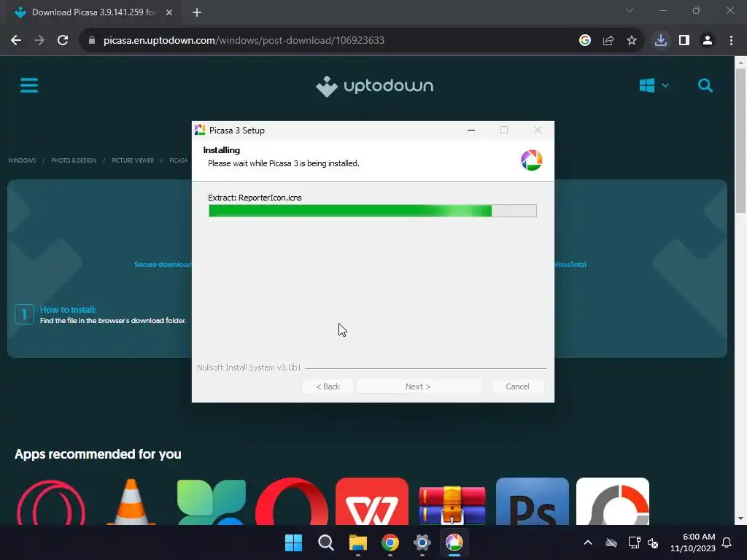
Task: Click the green installation progress bar
Action: pyautogui.click(x=373, y=211)
